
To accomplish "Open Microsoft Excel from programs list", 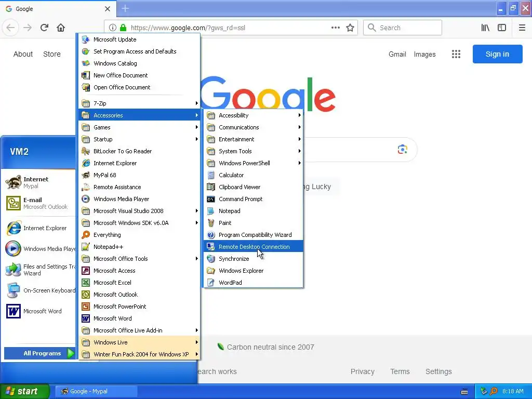I will pos(139,283).
